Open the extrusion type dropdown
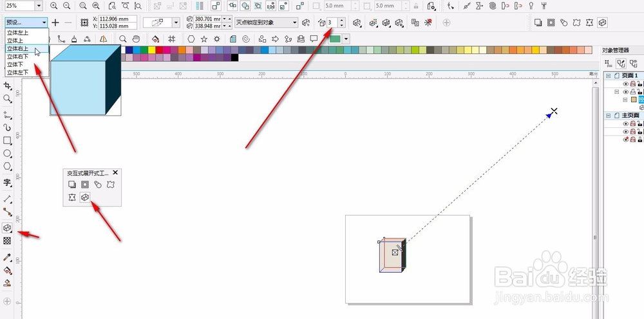 (176, 23)
